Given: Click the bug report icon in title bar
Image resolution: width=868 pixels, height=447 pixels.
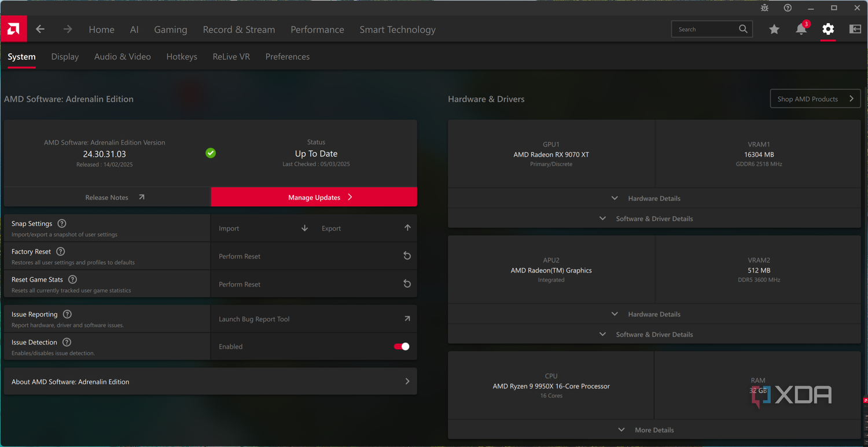Looking at the screenshot, I should tap(764, 8).
